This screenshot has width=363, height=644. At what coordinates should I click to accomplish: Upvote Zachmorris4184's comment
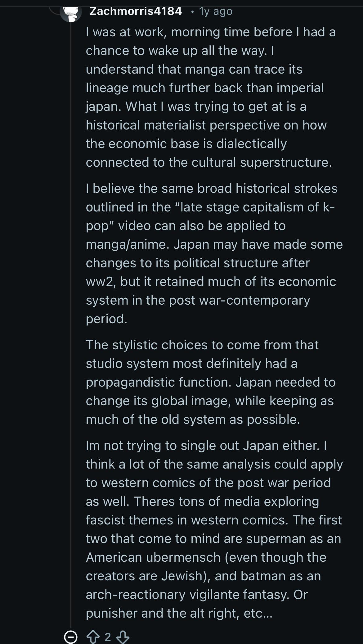point(93,637)
